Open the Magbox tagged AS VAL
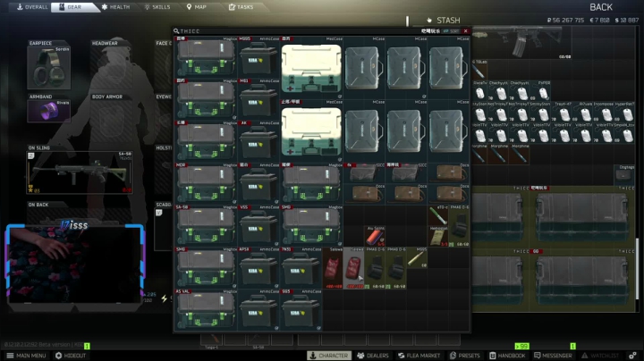644x361 pixels. (x=207, y=310)
